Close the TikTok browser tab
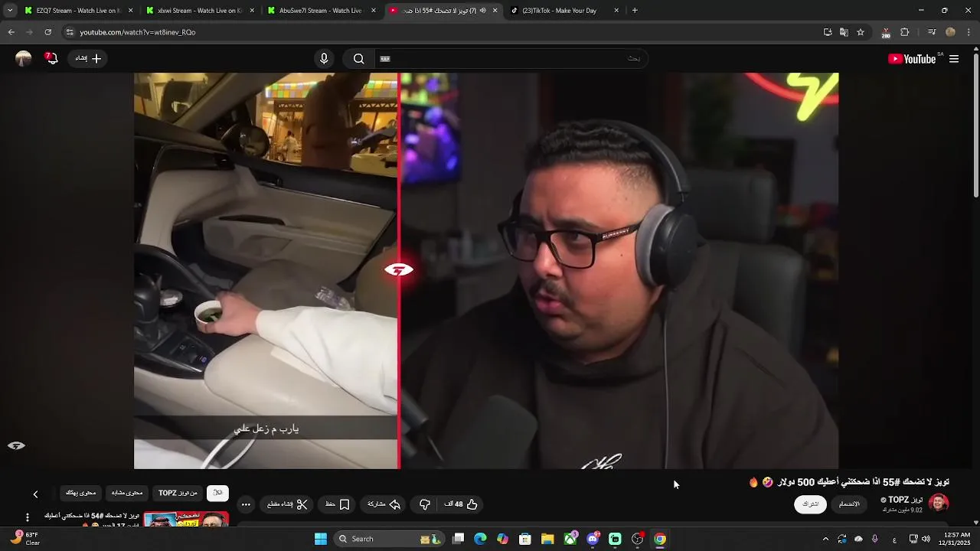This screenshot has height=551, width=980. pyautogui.click(x=616, y=11)
